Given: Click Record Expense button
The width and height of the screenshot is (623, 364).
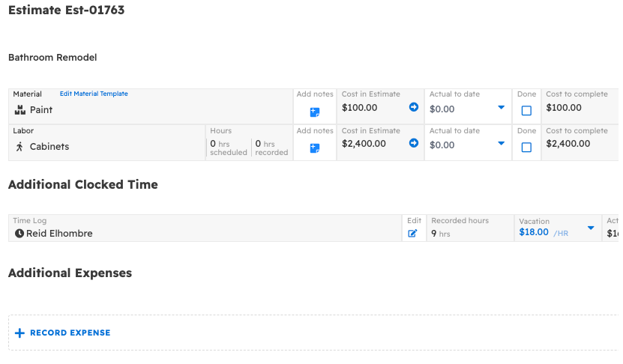Looking at the screenshot, I should point(62,333).
